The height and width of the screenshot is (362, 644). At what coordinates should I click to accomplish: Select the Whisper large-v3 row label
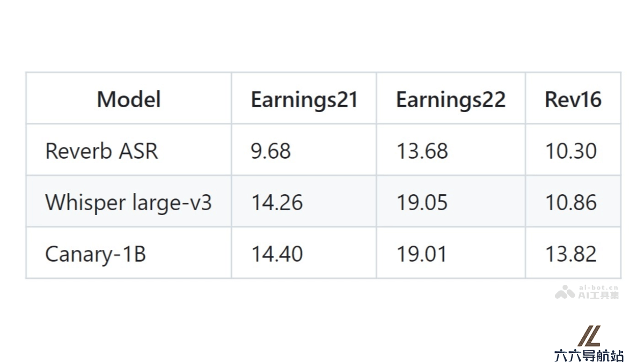pyautogui.click(x=129, y=203)
